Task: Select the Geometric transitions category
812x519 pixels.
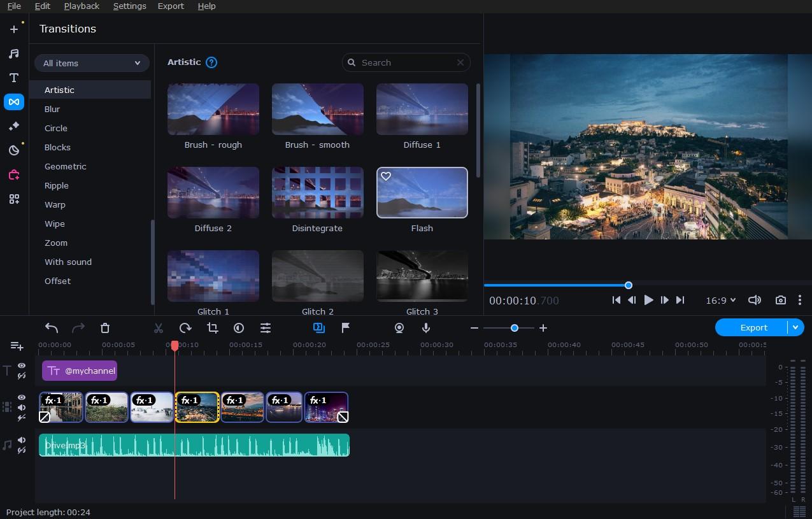Action: [x=65, y=166]
